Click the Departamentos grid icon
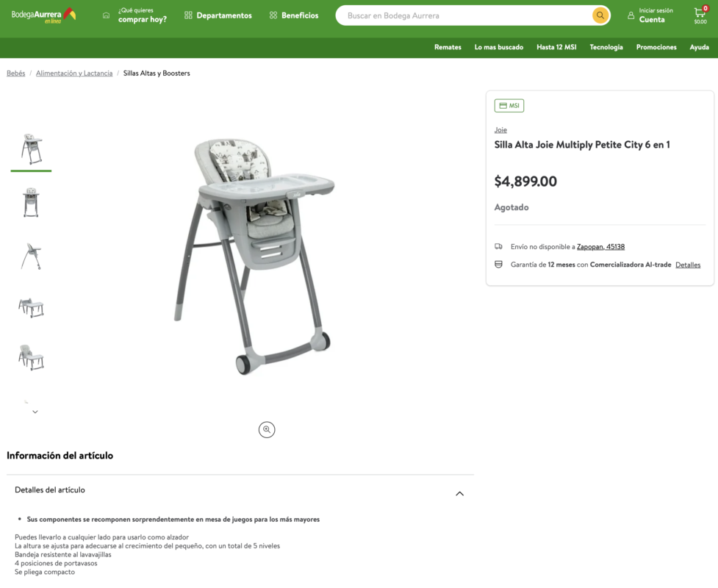The image size is (718, 588). (x=188, y=15)
